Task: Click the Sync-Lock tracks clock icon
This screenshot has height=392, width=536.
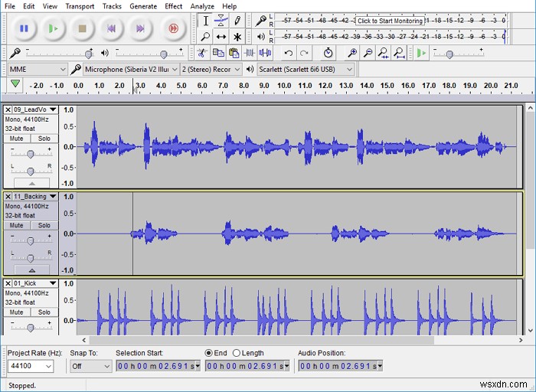Action: pyautogui.click(x=328, y=53)
